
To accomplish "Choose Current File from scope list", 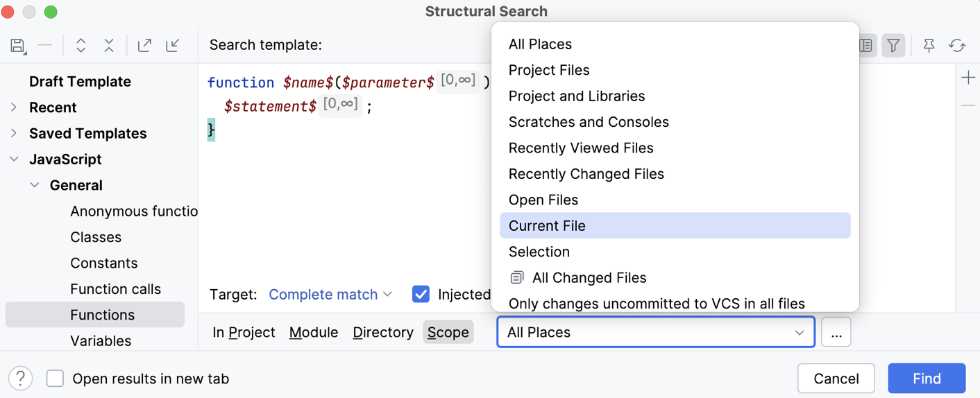I will 547,226.
